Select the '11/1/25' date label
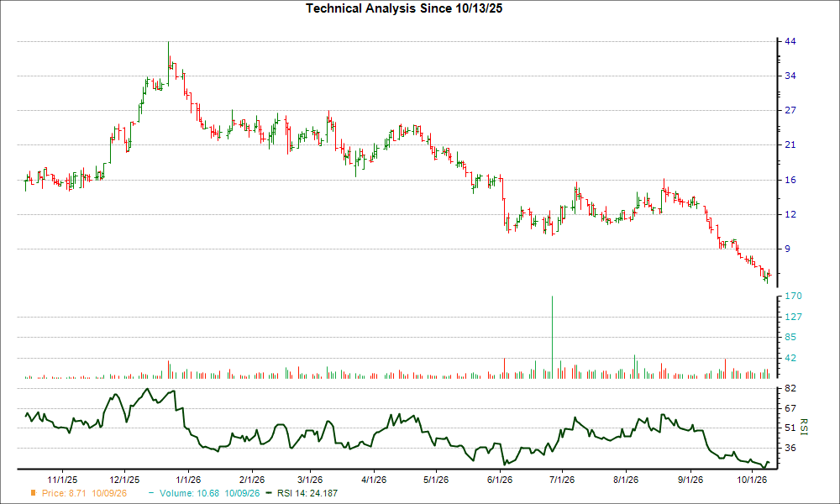 (63, 480)
